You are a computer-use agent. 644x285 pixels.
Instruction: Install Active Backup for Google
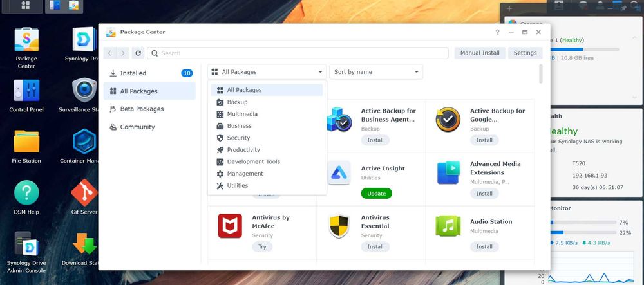[484, 140]
